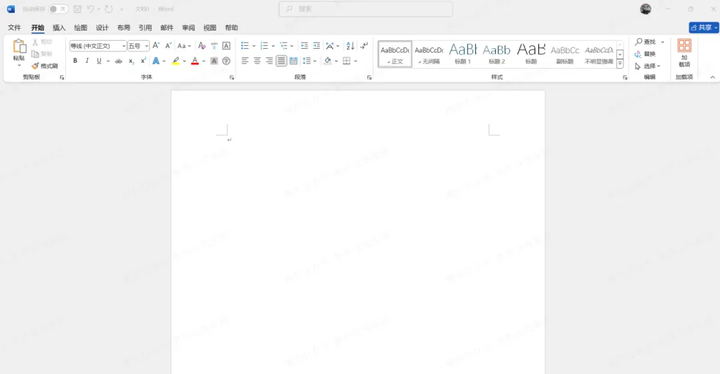Apply yellow text highlight color
This screenshot has width=720, height=374.
(175, 61)
